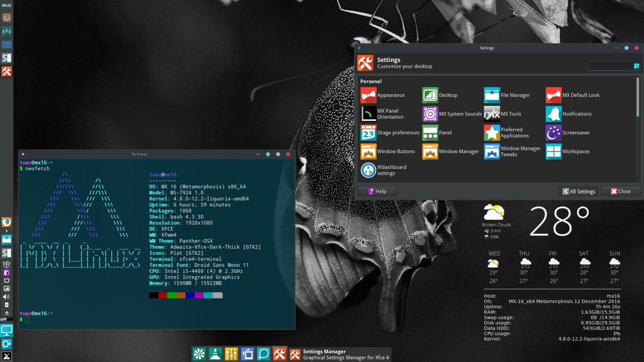Image resolution: width=644 pixels, height=362 pixels.
Task: Click the Personal section heading
Action: point(371,82)
